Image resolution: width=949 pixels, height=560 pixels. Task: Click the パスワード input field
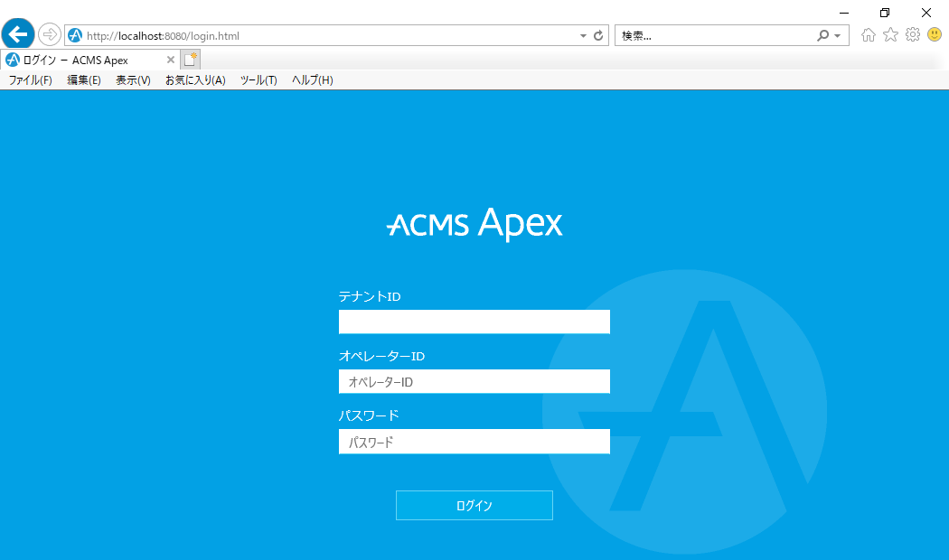pyautogui.click(x=474, y=442)
